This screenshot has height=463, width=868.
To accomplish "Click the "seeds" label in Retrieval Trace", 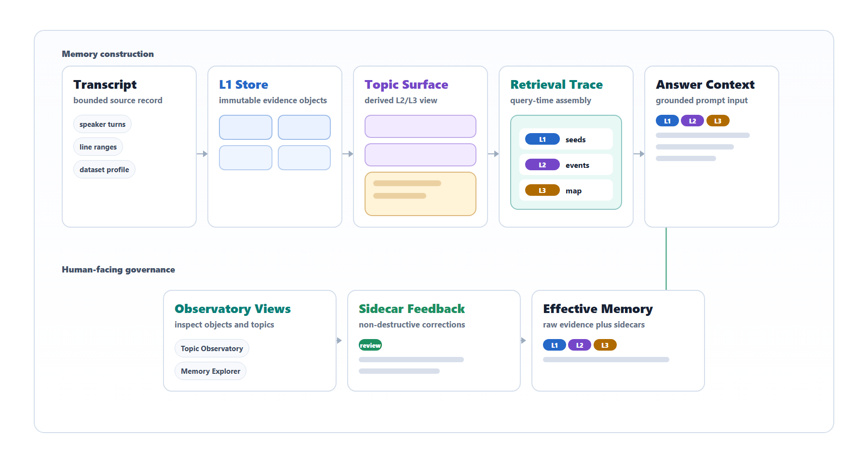I will [x=576, y=139].
